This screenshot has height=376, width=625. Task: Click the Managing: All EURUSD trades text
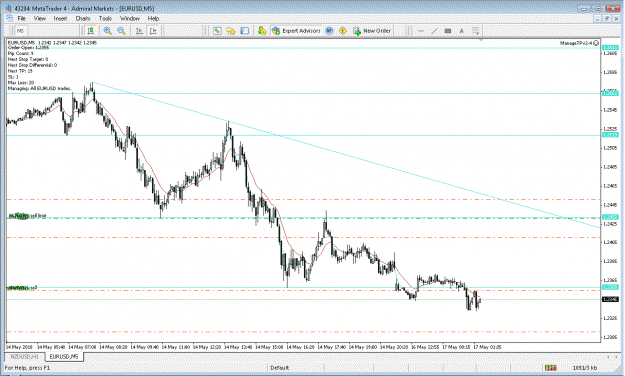pyautogui.click(x=39, y=88)
